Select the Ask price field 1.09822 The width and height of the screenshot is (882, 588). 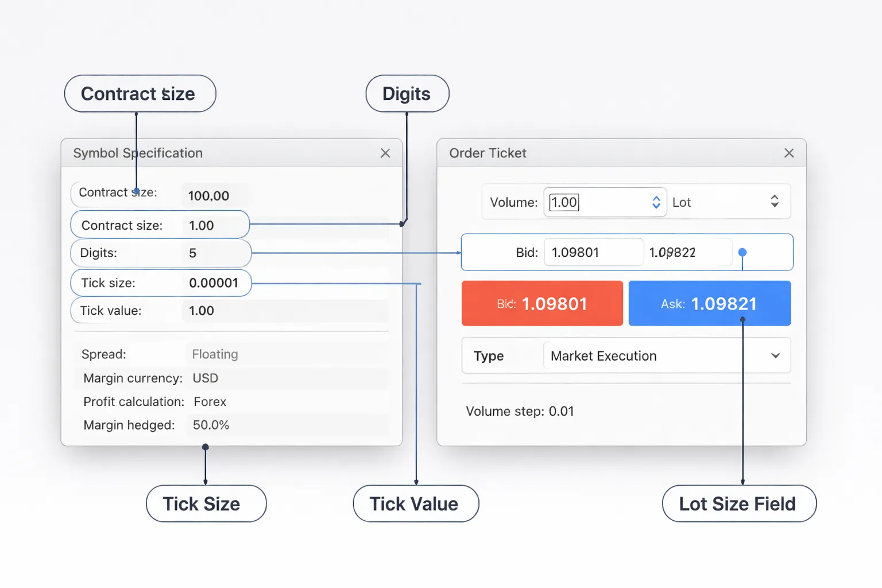(x=688, y=252)
